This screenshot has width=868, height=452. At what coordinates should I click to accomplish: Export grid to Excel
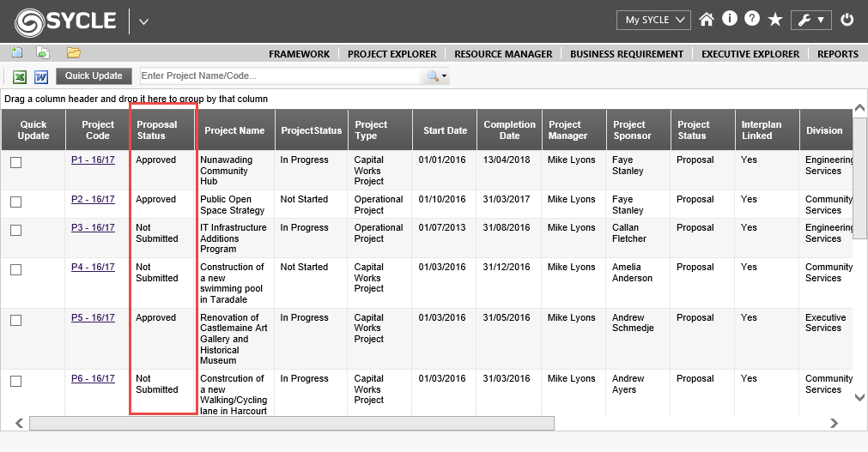pos(20,76)
